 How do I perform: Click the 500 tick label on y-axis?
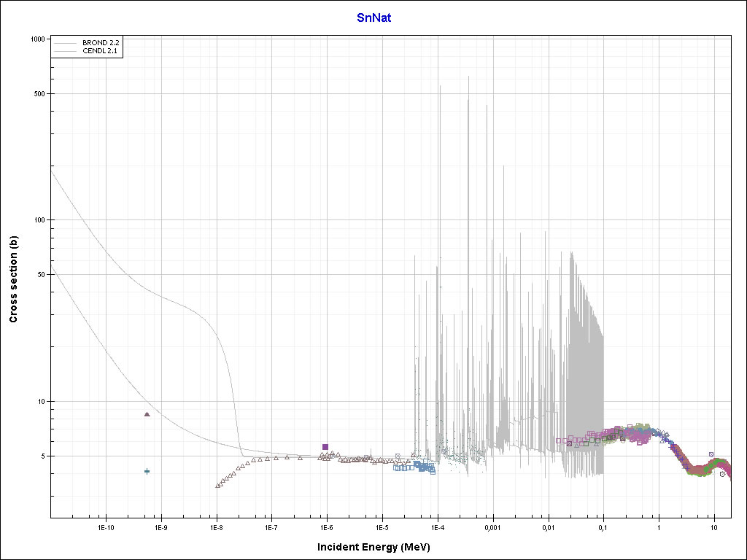[40, 93]
